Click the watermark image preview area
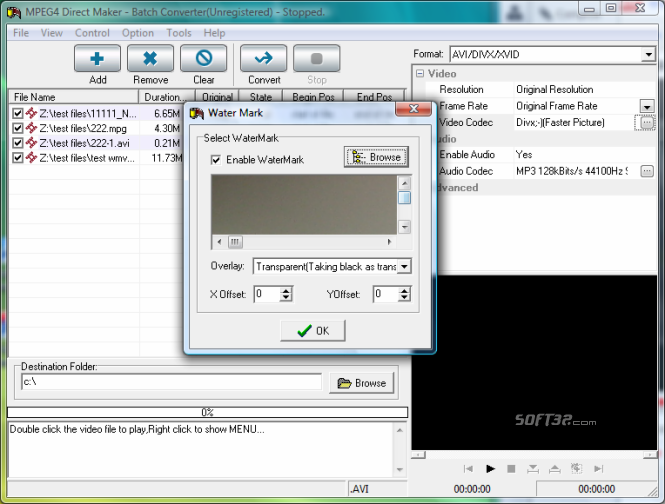 coord(304,204)
